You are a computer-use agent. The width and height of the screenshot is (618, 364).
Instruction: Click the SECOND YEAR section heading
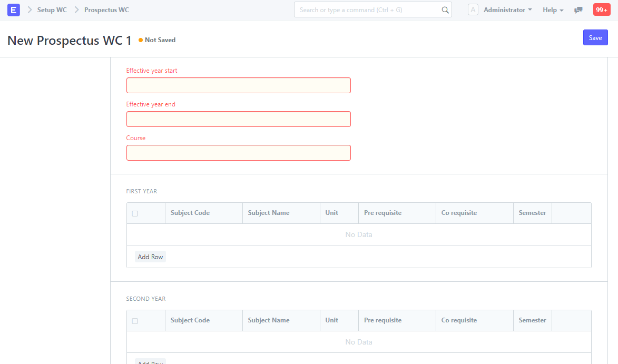(x=146, y=299)
